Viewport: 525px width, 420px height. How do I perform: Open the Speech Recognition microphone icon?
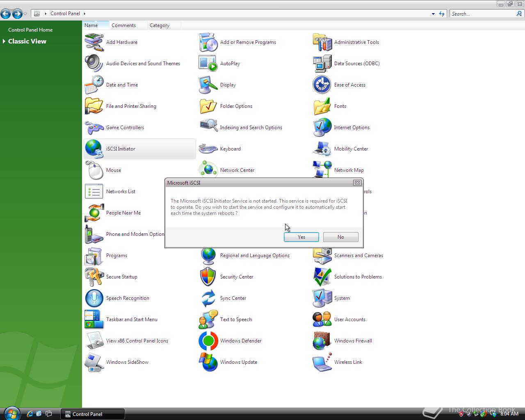(94, 298)
